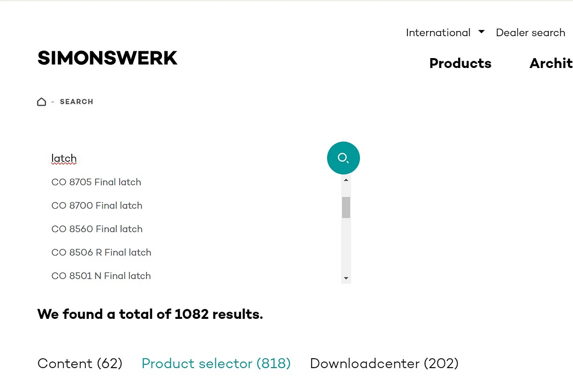Choose CO 8560 Final latch suggestion
Screen dimensions: 573x392
[97, 229]
